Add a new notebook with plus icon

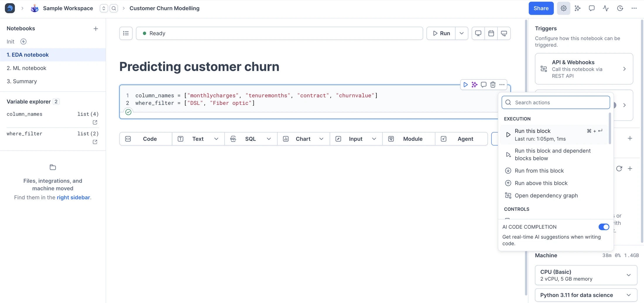(96, 29)
